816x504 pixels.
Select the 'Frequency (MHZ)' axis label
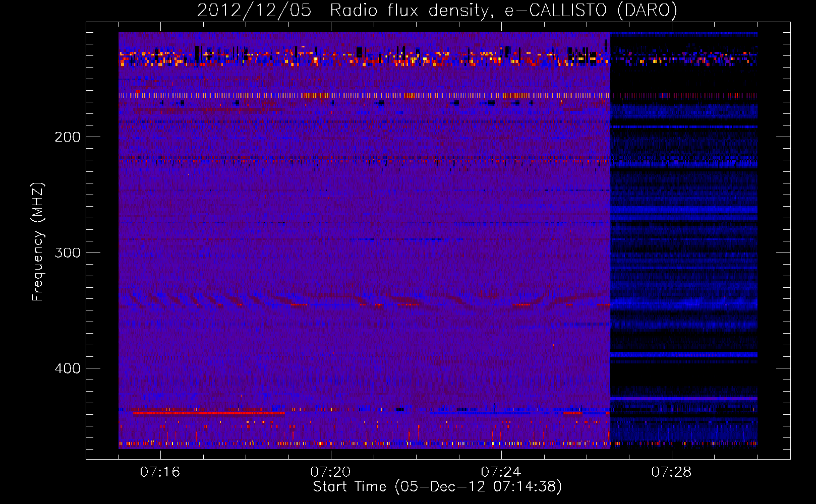[x=38, y=242]
